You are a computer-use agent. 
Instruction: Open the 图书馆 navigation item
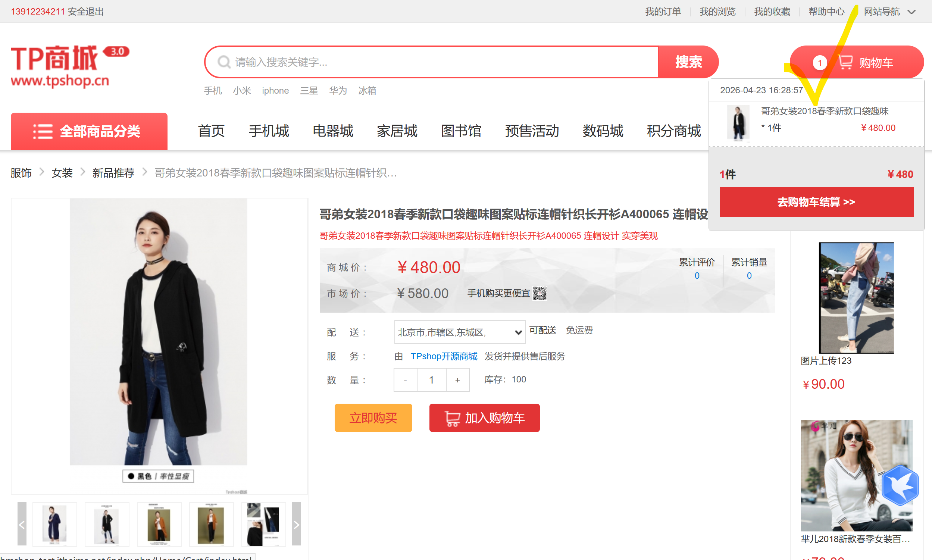tap(461, 131)
